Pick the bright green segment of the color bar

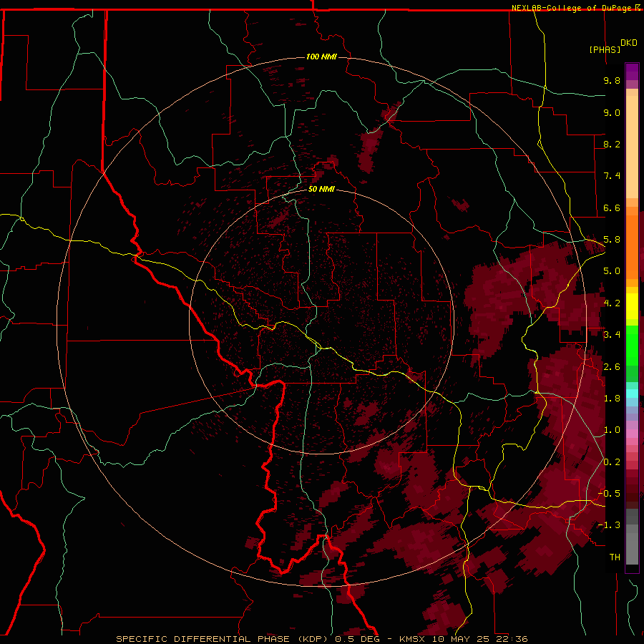pyautogui.click(x=632, y=346)
